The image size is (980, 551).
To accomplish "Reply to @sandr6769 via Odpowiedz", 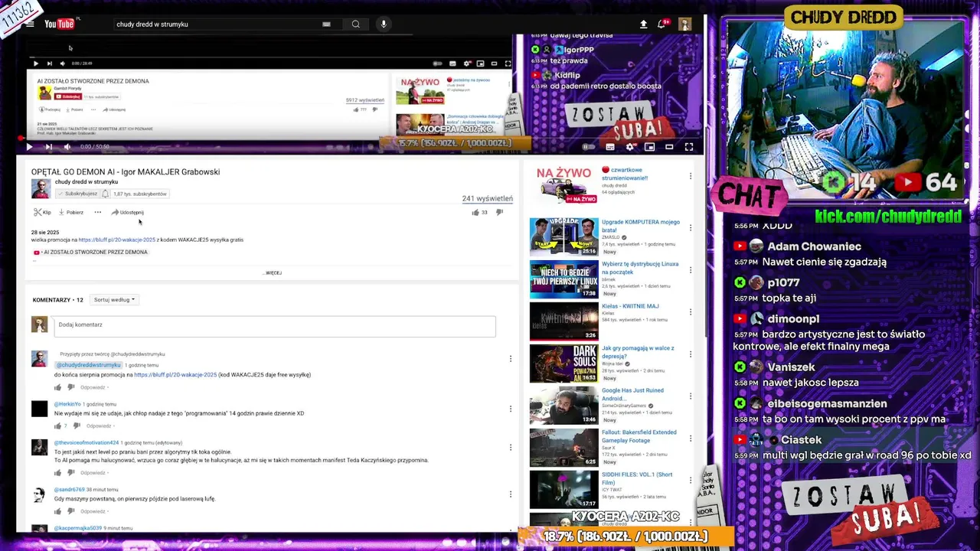I will click(93, 511).
